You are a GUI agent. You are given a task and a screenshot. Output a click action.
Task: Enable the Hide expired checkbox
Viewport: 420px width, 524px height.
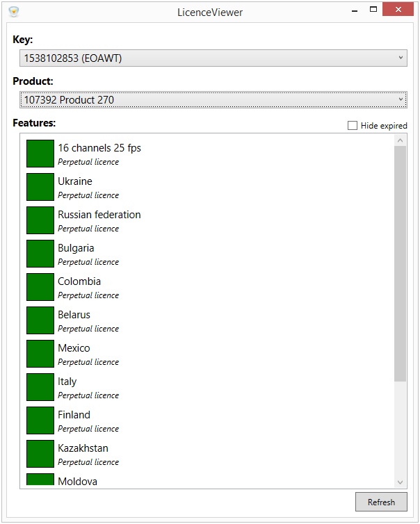(x=353, y=125)
